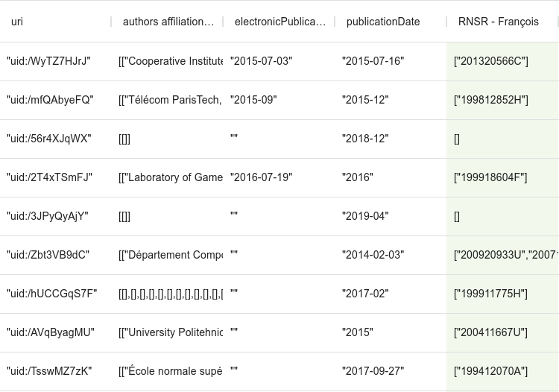559x392 pixels.
Task: Select the RNSR cell "201320566C"
Action: (491, 61)
